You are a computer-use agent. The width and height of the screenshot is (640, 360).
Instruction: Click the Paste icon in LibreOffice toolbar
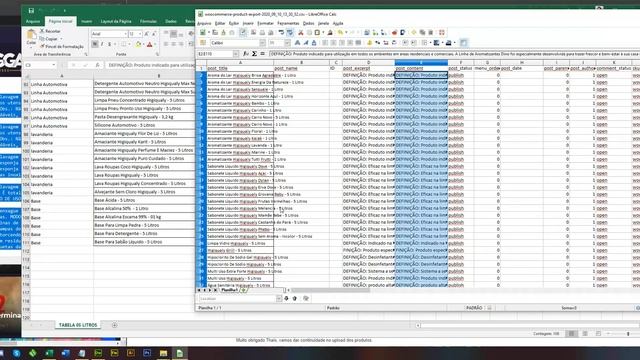(317, 33)
